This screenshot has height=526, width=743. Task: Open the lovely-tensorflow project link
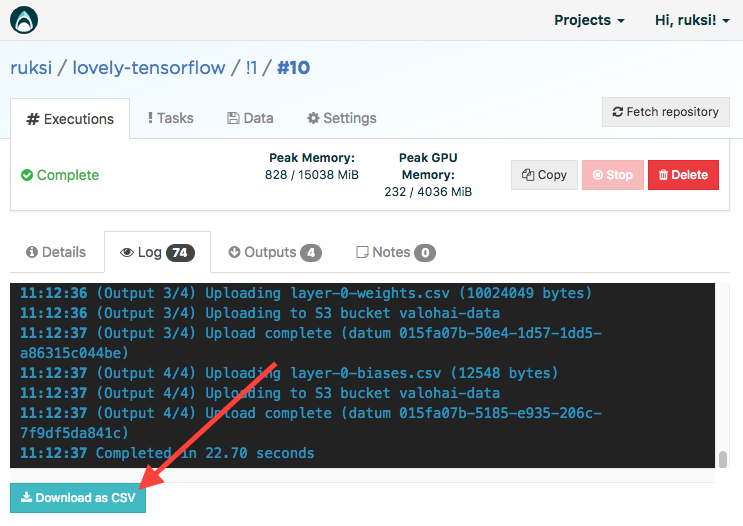click(x=148, y=68)
